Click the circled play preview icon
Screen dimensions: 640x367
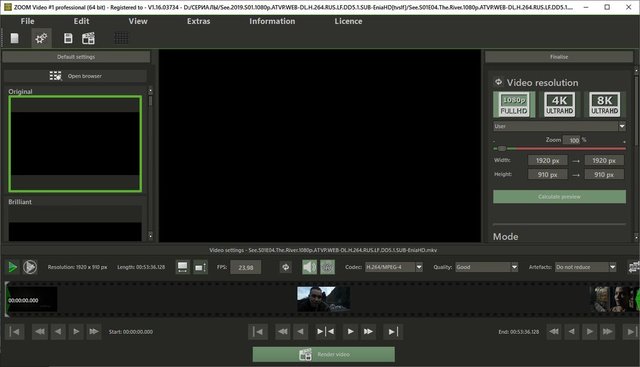click(30, 267)
